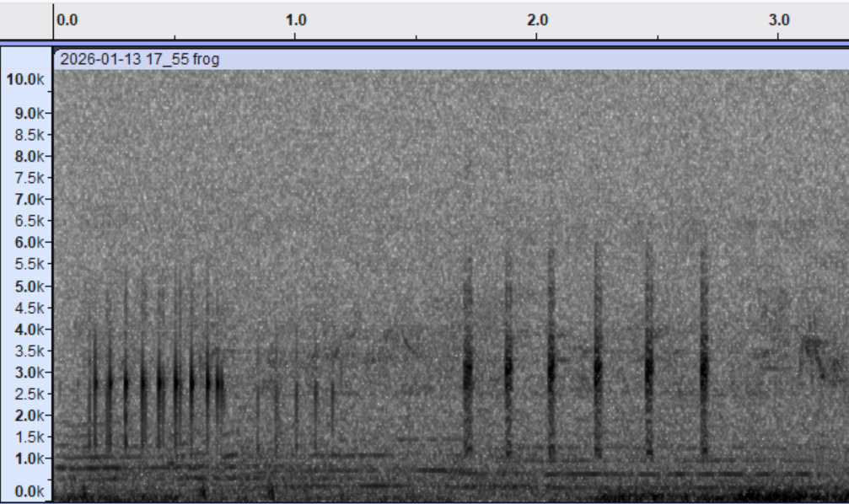
Task: Select the 8.5k frequency scale label
Action: (x=30, y=135)
